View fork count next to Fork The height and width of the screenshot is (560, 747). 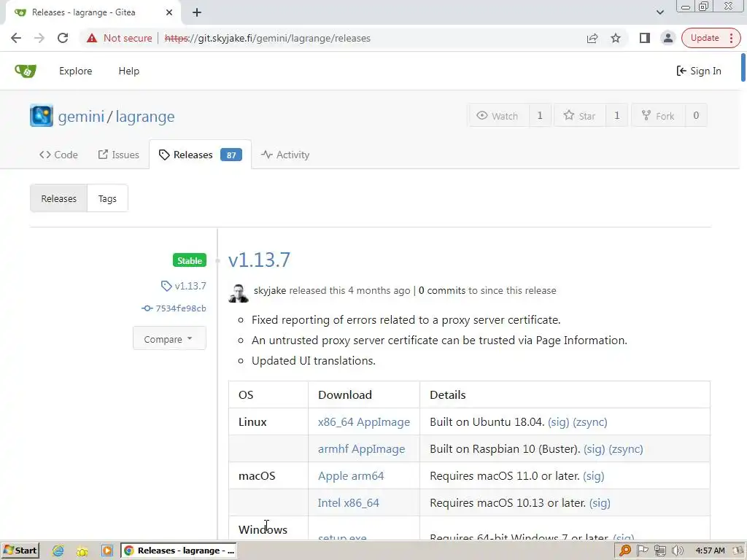point(696,116)
